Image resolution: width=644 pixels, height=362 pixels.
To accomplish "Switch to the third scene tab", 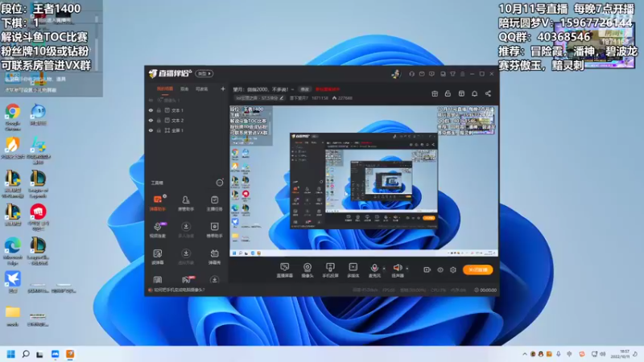I will click(201, 88).
